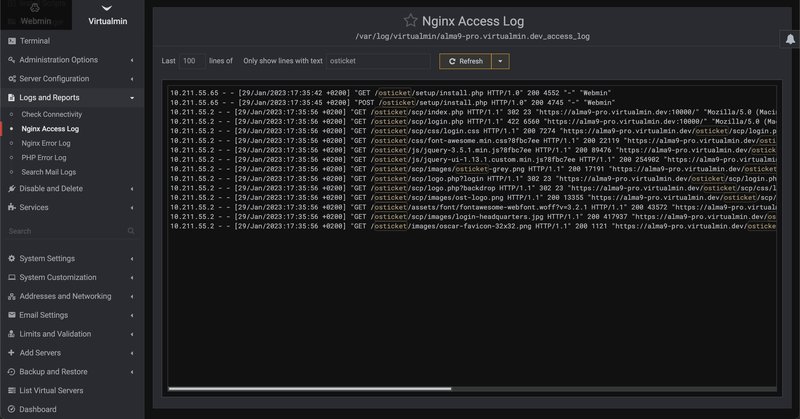The height and width of the screenshot is (419, 800).
Task: Switch to the Virtualmin tab
Action: click(x=106, y=12)
